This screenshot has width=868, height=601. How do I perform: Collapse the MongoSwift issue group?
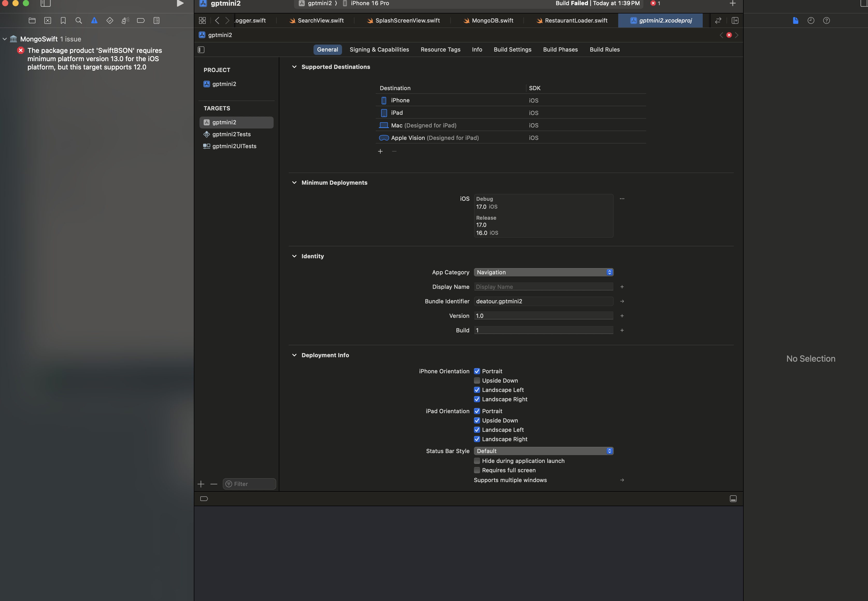coord(4,39)
